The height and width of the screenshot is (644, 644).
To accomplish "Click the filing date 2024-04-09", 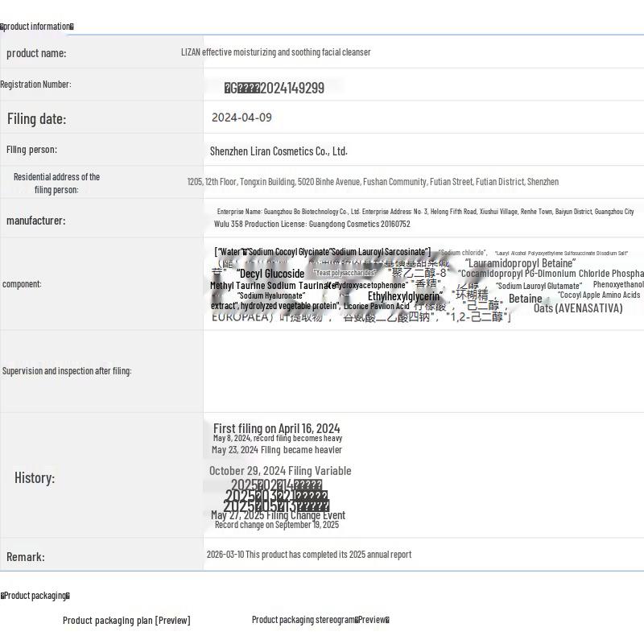I will tap(242, 118).
